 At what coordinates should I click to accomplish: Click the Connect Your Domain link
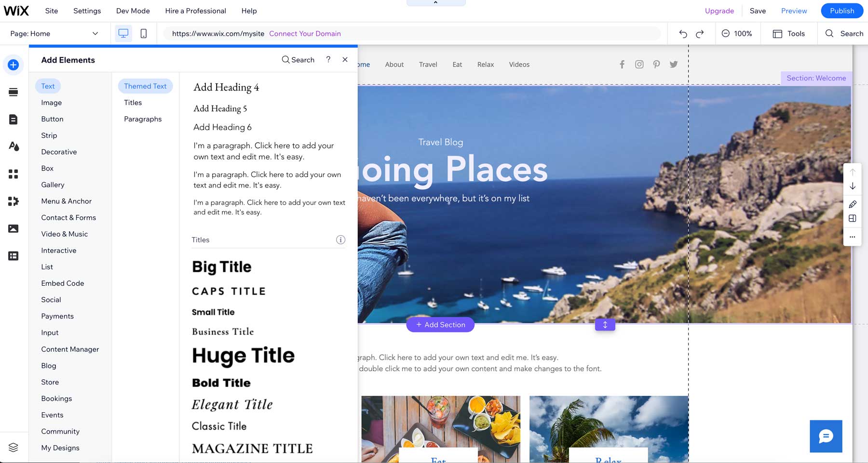305,34
